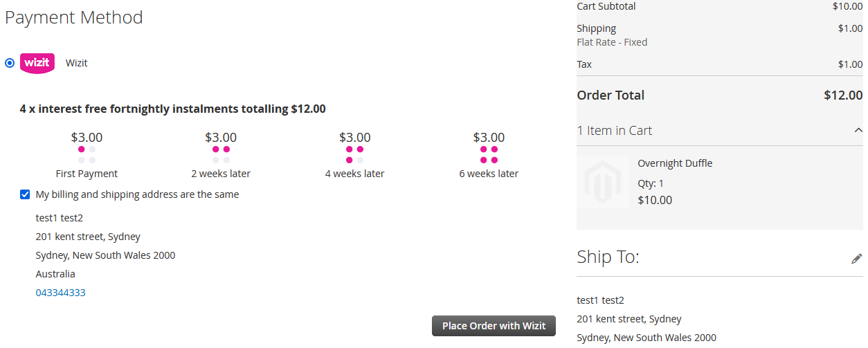Click the 2 weeks later dots icon
The image size is (868, 348).
click(x=221, y=154)
